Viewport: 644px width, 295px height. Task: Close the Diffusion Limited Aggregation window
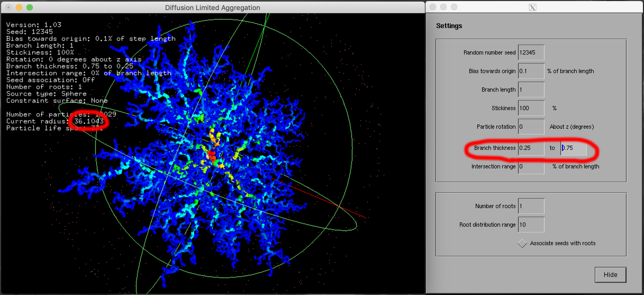(8, 7)
